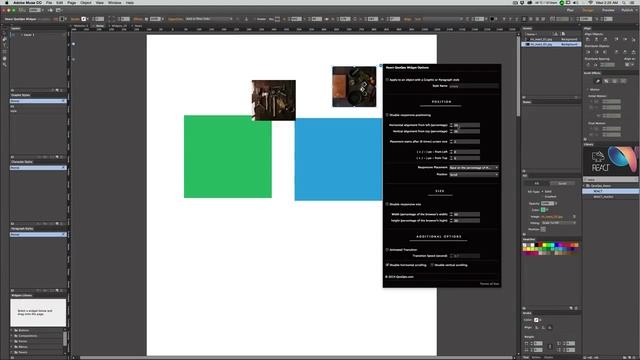640x360 pixels.
Task: Click third stroke Align icon in Stroke panel
Action: [550, 328]
